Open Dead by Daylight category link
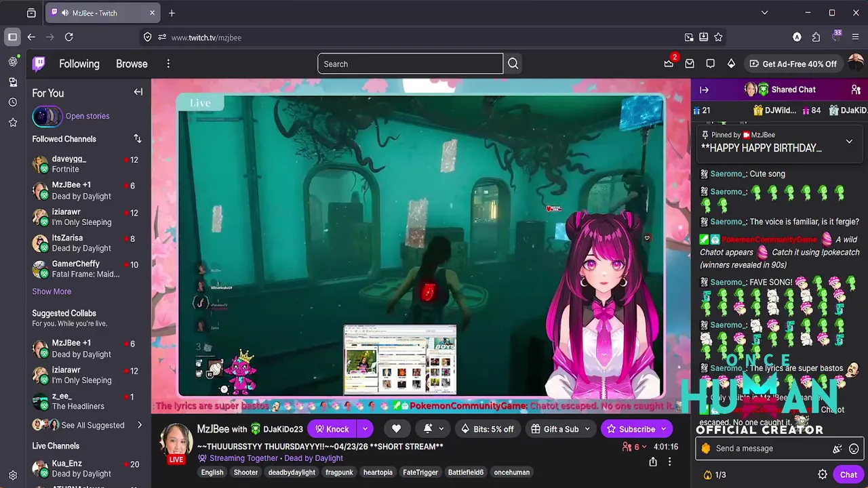This screenshot has height=488, width=868. 313,458
